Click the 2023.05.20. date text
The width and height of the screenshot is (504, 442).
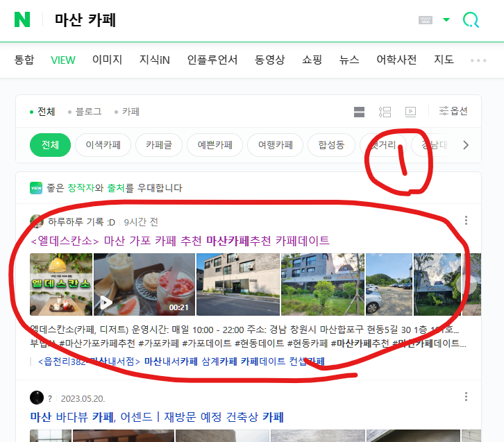[83, 399]
